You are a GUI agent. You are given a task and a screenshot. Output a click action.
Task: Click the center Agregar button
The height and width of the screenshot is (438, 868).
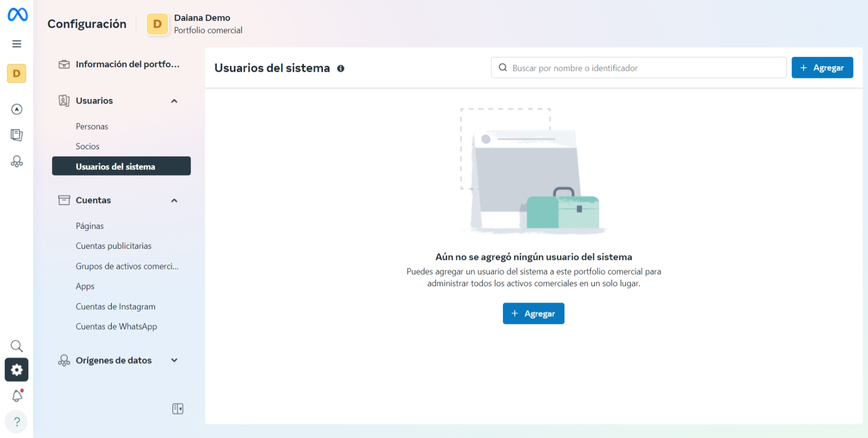[x=533, y=313]
